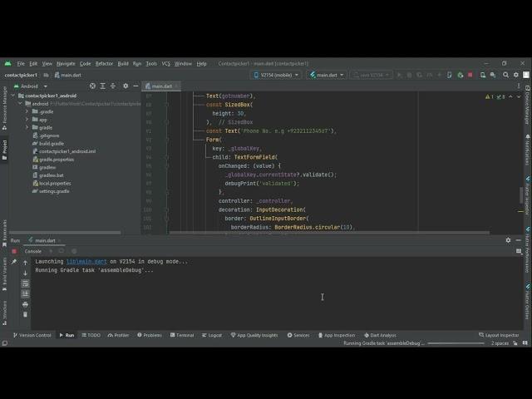This screenshot has width=532, height=399.
Task: Go to previous highlighted error arrow
Action: point(510,96)
